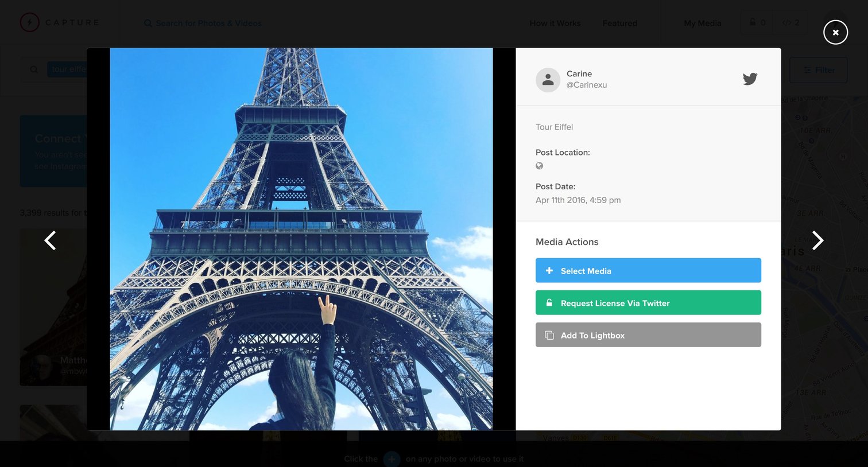The height and width of the screenshot is (467, 868).
Task: Click the Capture logo icon
Action: pyautogui.click(x=30, y=22)
